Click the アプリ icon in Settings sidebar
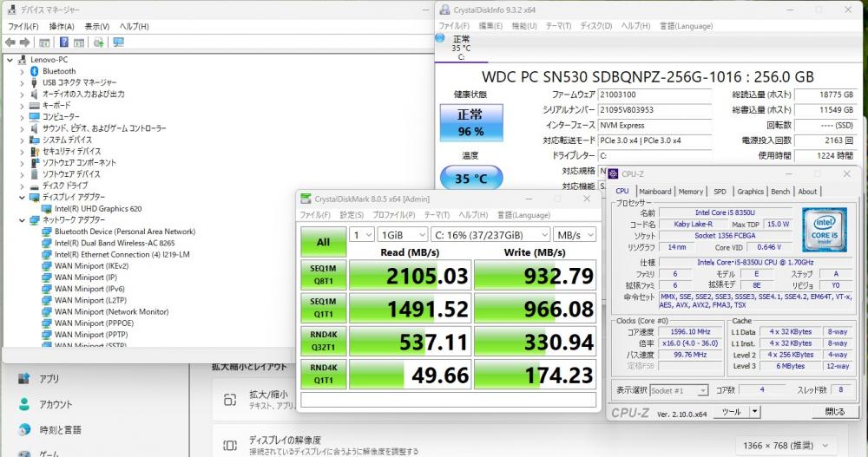The image size is (868, 457). point(23,378)
